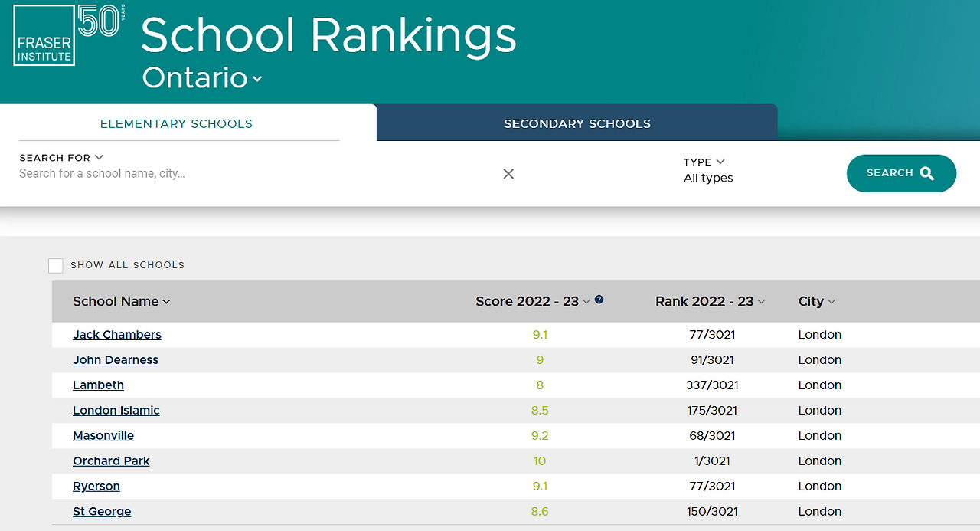Open the Score info question-mark icon
The height and width of the screenshot is (531, 980).
click(x=599, y=300)
